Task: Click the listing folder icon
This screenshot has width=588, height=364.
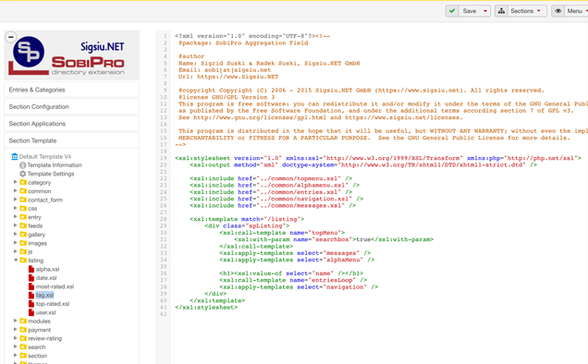Action: click(x=23, y=261)
